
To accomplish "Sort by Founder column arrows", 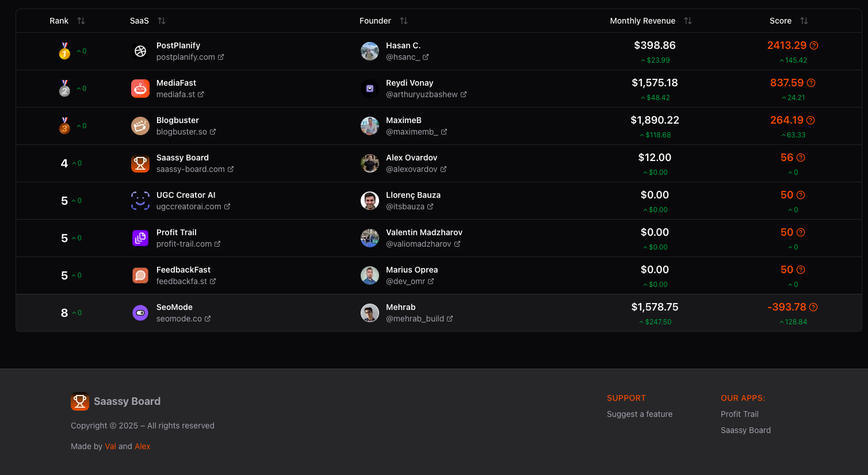I will tap(404, 21).
